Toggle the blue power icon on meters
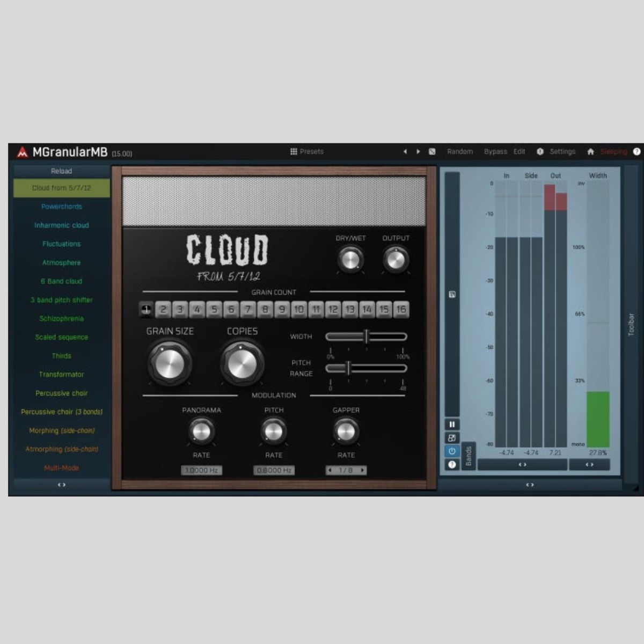The image size is (644, 644). 452,451
